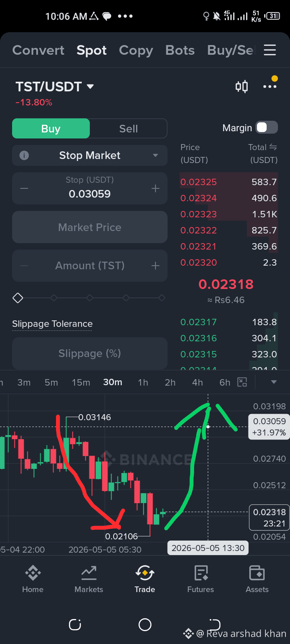This screenshot has width=290, height=644.
Task: Select the Sell side
Action: (128, 128)
